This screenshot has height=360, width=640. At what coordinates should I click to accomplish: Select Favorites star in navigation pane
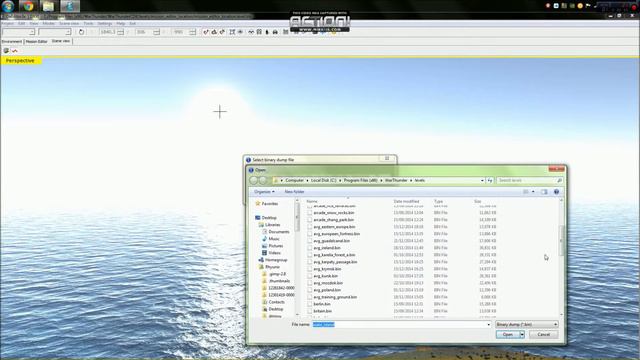tap(258, 203)
